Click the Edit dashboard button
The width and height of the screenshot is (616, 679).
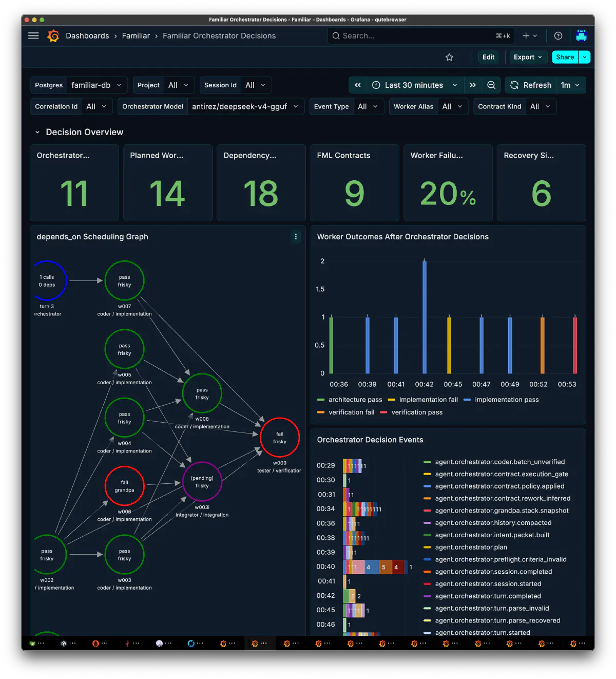tap(489, 57)
